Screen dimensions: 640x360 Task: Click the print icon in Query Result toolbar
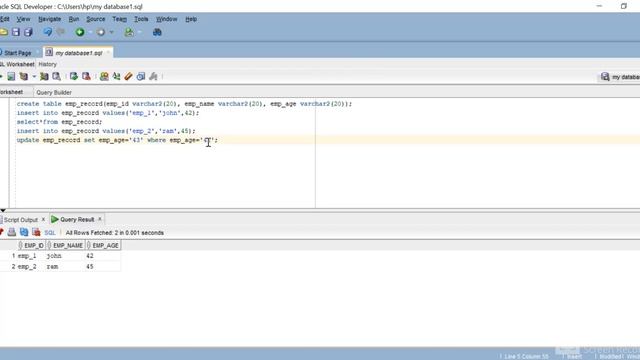pyautogui.click(x=11, y=232)
